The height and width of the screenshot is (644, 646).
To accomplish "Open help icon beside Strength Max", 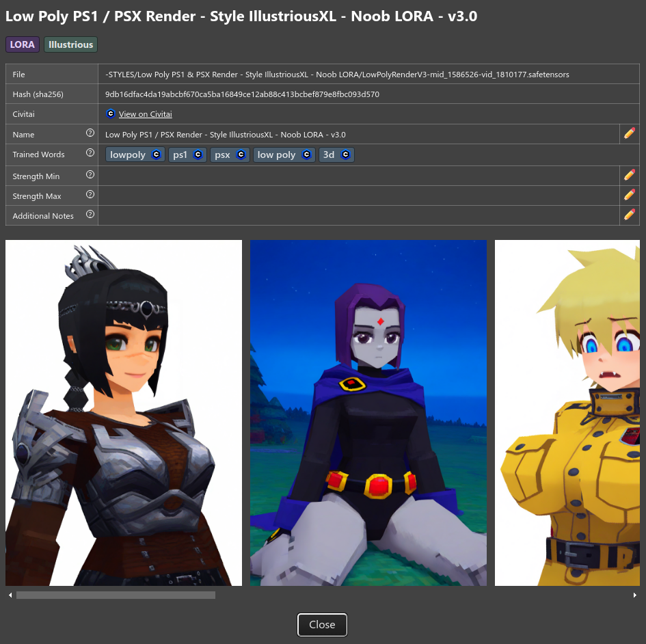I will pyautogui.click(x=90, y=194).
